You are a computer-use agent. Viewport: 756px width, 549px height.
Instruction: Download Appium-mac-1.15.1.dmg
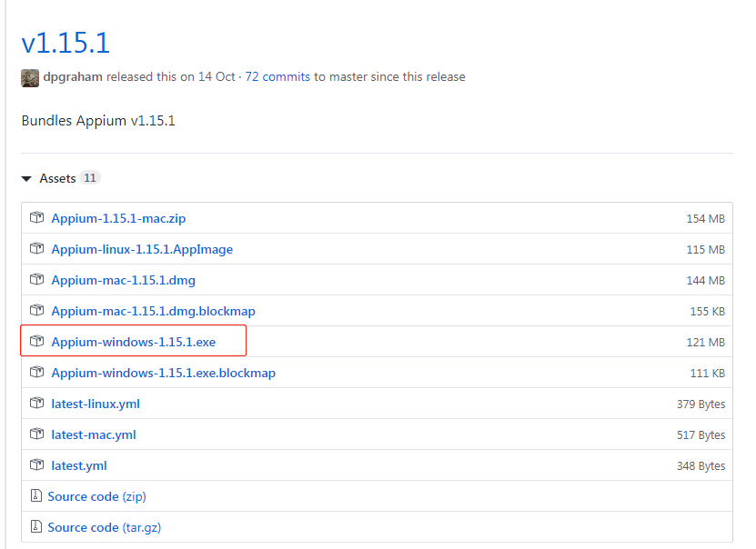pyautogui.click(x=124, y=280)
